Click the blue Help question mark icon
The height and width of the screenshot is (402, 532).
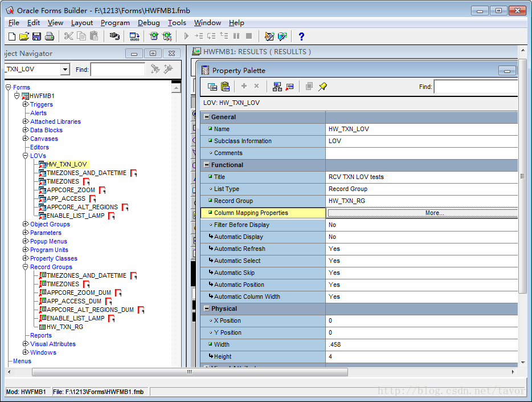[x=301, y=36]
